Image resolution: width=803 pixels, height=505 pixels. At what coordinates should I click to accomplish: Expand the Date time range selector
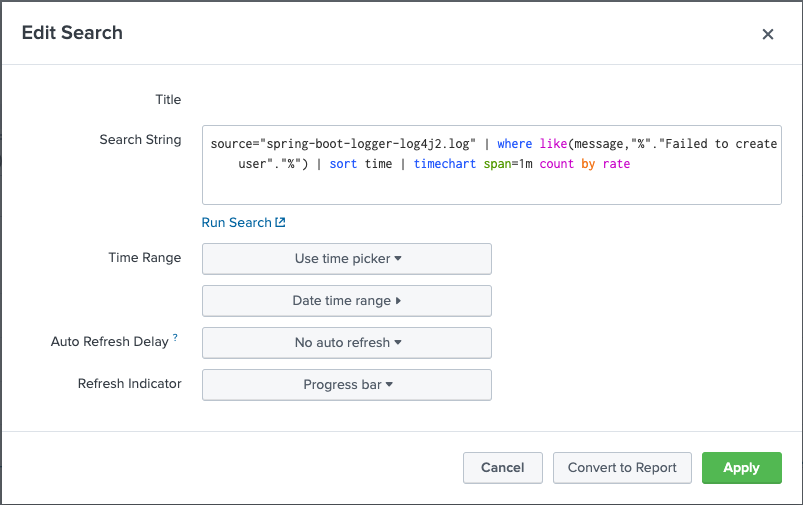click(x=347, y=300)
